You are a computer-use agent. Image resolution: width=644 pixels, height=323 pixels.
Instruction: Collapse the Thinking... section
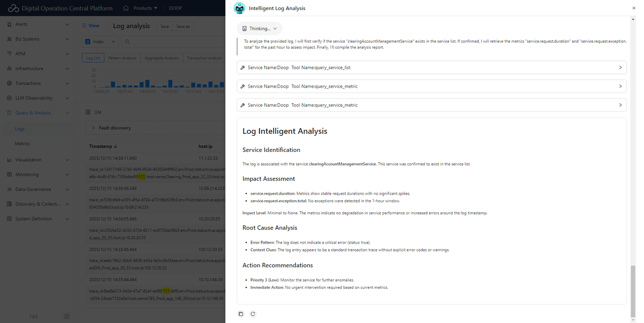coord(260,29)
